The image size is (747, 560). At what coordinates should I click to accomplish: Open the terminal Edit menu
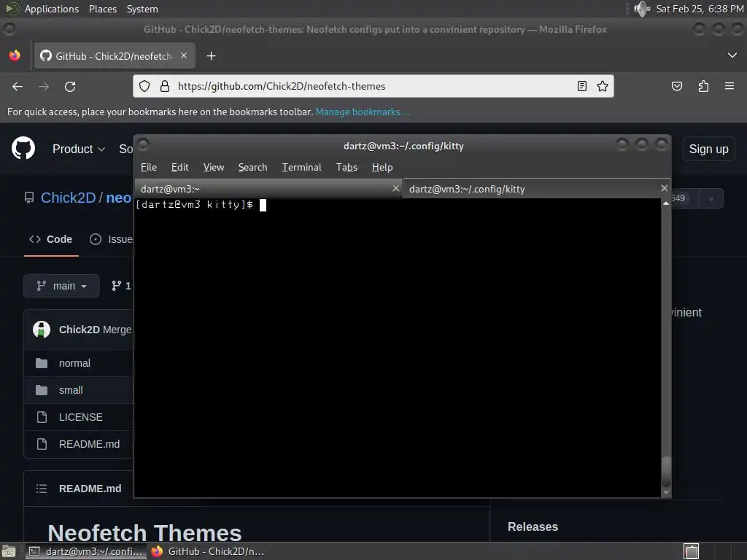179,167
